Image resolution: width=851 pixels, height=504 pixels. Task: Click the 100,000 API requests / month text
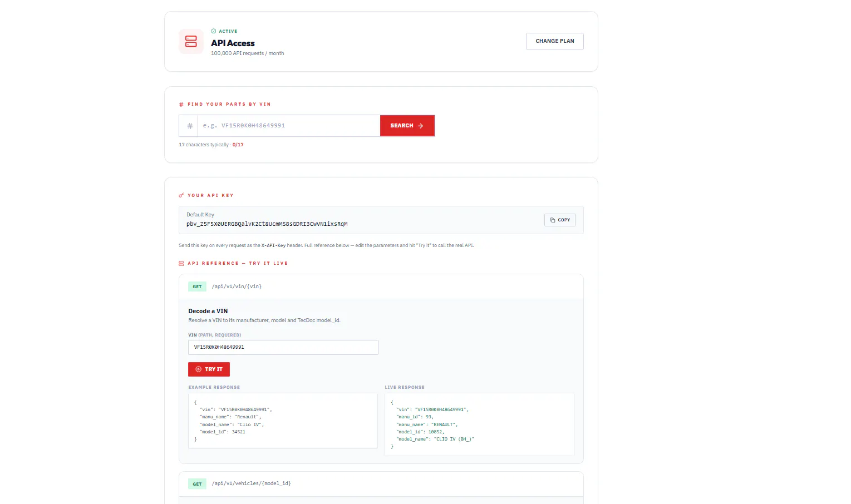pyautogui.click(x=247, y=53)
